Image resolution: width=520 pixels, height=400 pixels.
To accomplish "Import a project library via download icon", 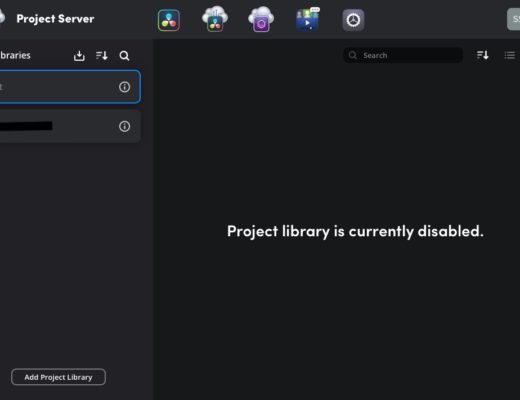I will (x=79, y=56).
